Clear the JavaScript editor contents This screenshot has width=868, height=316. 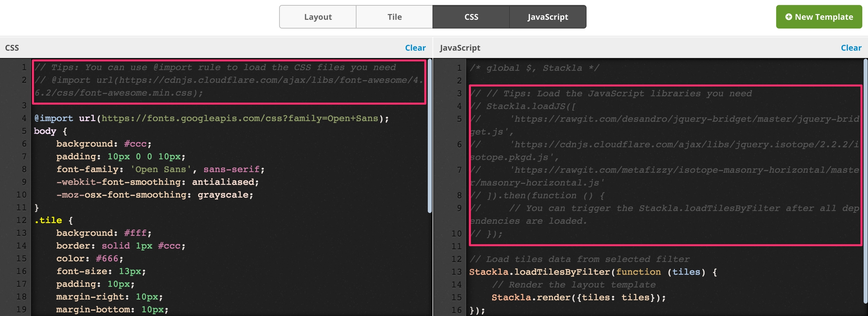click(851, 48)
